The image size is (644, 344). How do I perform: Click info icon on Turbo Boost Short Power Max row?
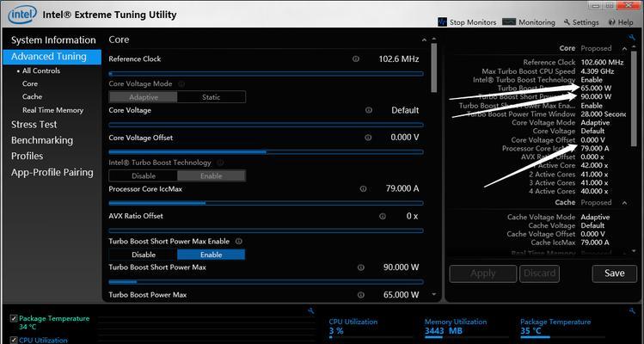(x=360, y=267)
